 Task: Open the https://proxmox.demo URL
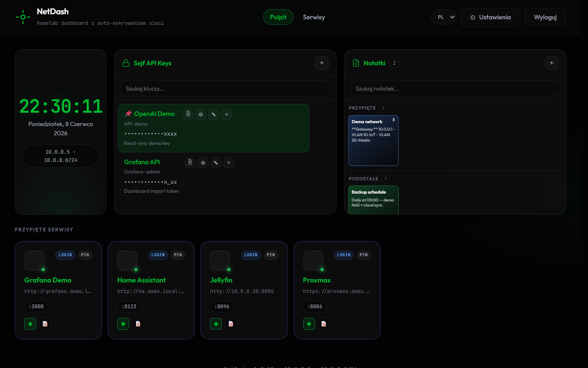337,291
